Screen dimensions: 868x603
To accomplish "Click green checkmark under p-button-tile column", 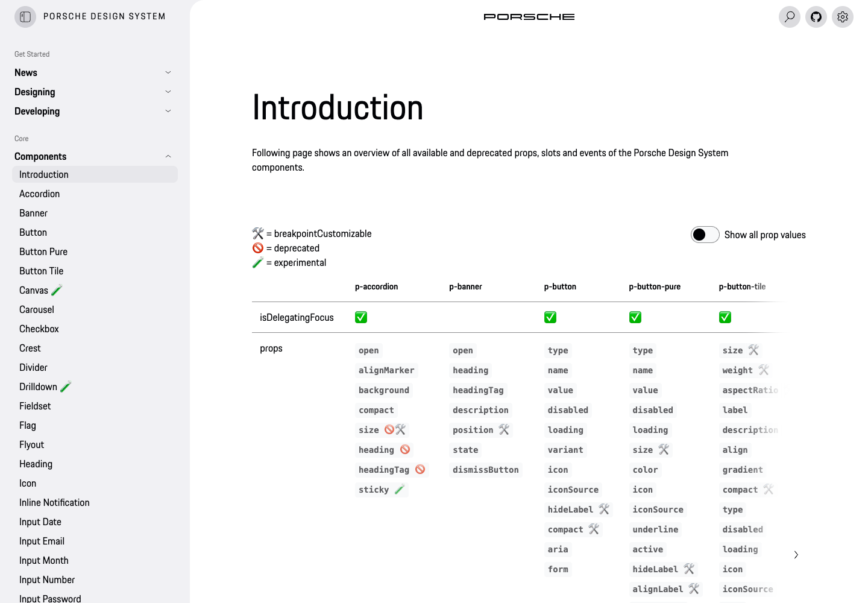I will coord(725,317).
